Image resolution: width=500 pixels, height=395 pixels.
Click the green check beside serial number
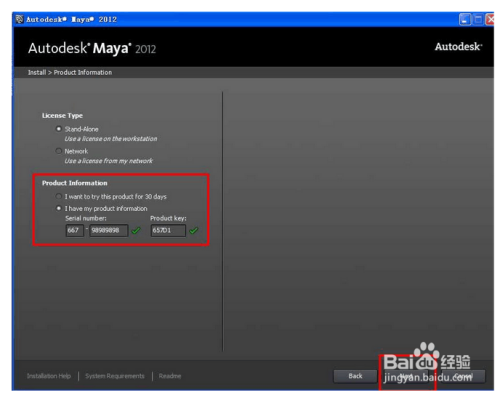point(136,230)
